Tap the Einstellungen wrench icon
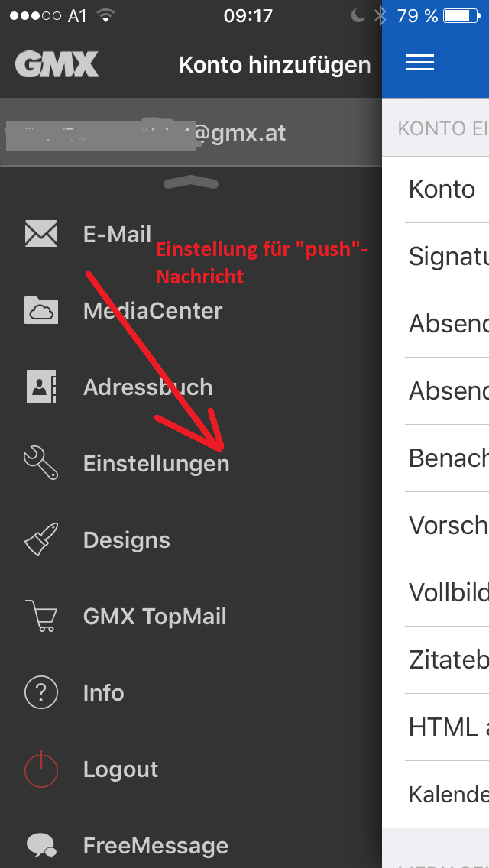 coord(41,463)
